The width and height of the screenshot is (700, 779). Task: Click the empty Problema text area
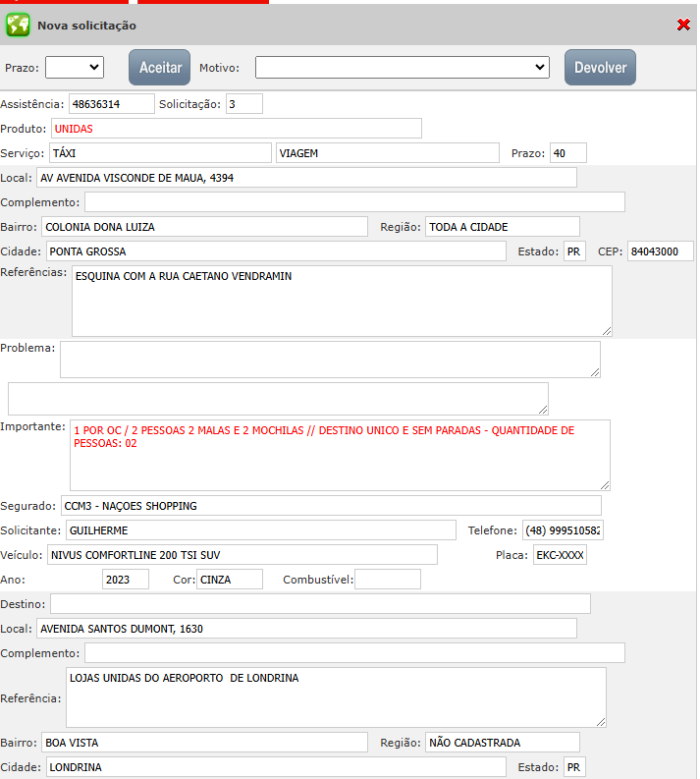tap(330, 359)
